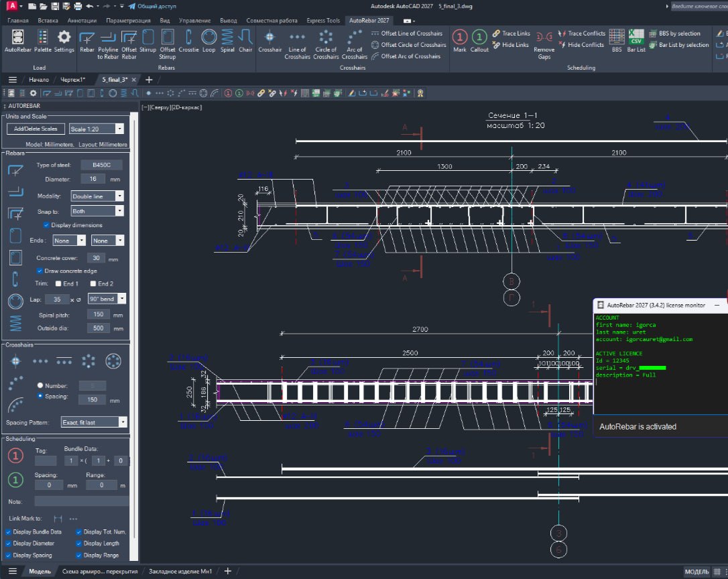The height and width of the screenshot is (579, 728).
Task: Open the Аннотации ribbon tab
Action: pyautogui.click(x=82, y=20)
